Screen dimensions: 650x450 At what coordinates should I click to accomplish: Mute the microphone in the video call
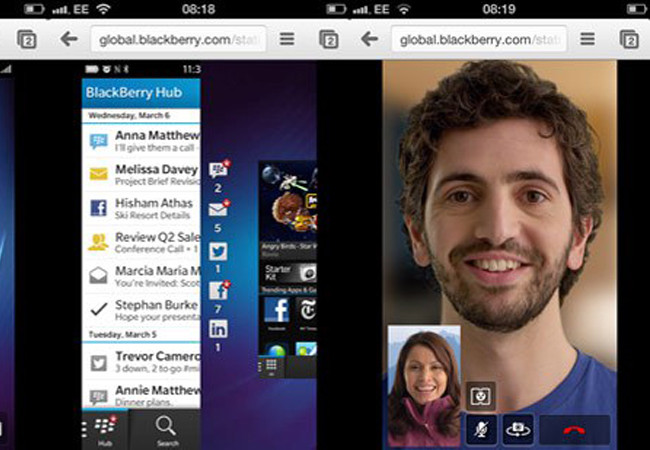[482, 429]
